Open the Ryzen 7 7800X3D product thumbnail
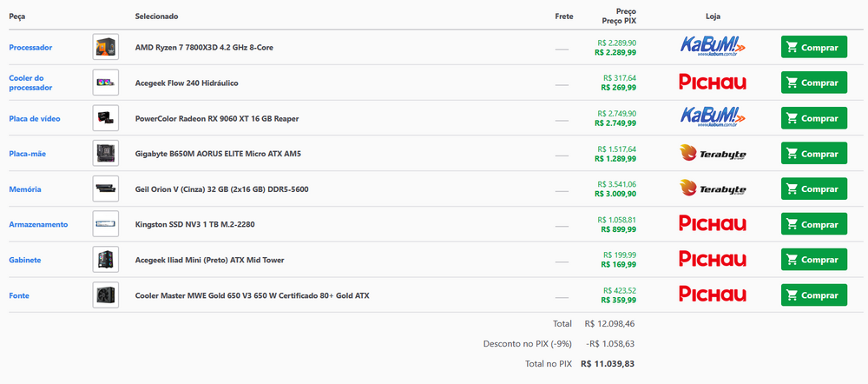This screenshot has width=868, height=384. (x=105, y=47)
